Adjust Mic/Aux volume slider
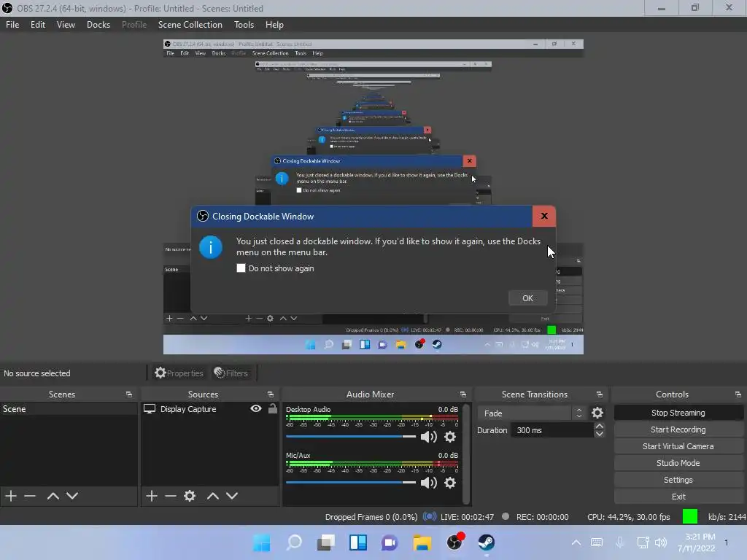This screenshot has height=560, width=747. click(x=351, y=483)
